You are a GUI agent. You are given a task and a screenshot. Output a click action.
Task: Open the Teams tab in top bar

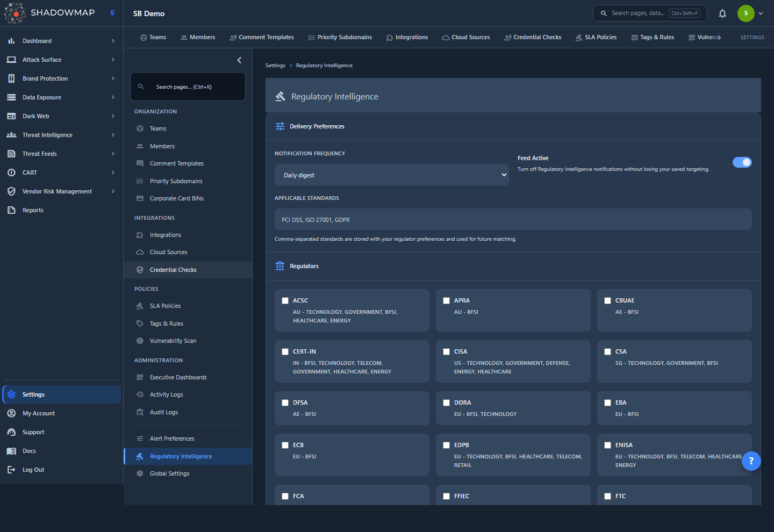pos(153,38)
